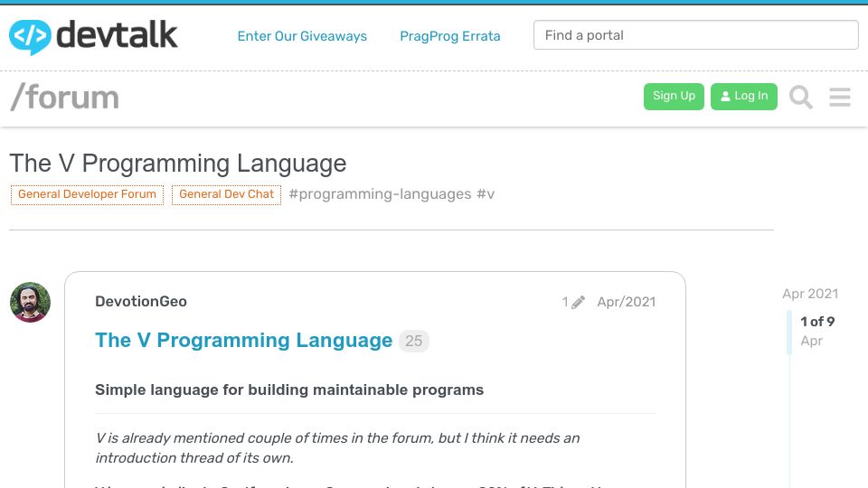Open the hamburger menu icon

click(x=840, y=97)
